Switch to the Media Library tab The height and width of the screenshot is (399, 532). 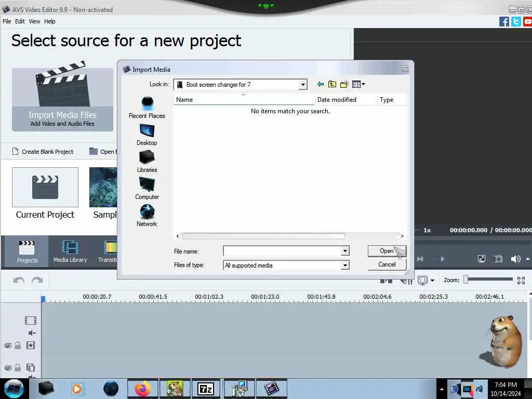tap(70, 251)
